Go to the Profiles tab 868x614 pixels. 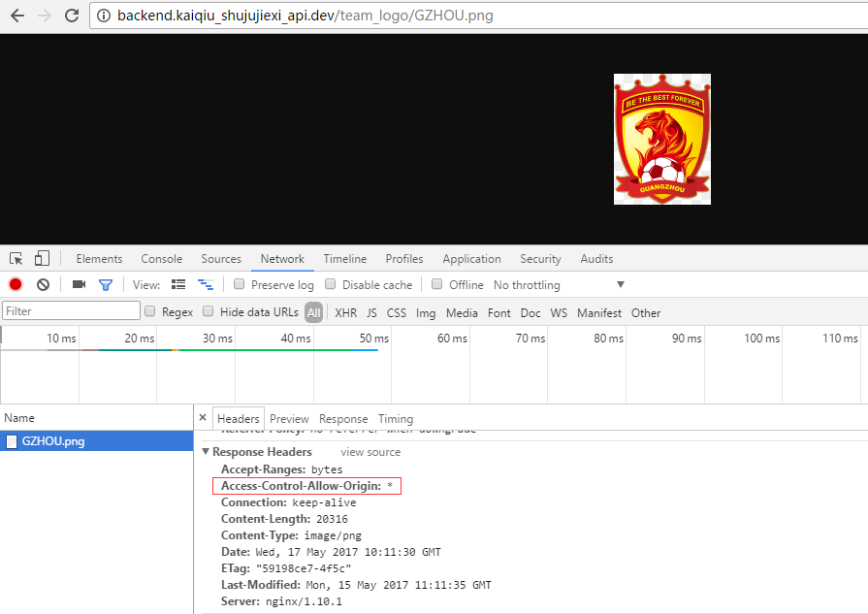tap(404, 259)
